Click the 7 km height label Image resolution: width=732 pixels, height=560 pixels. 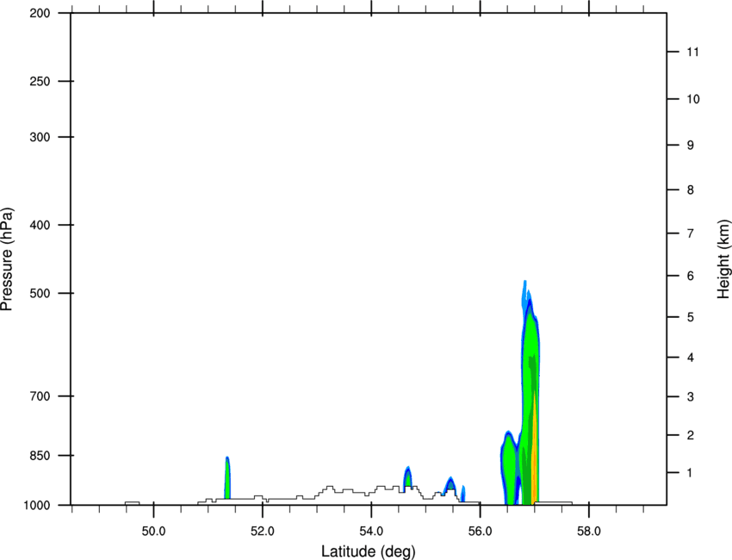[x=691, y=233]
